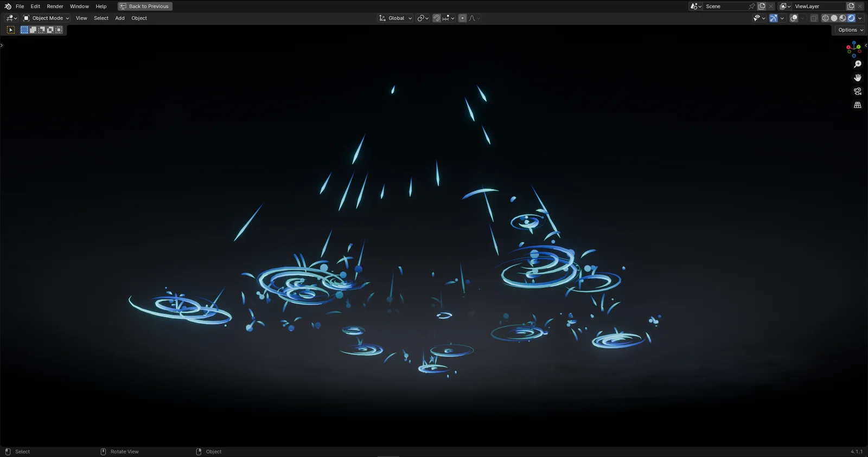Open the Help menu
The height and width of the screenshot is (457, 868).
pos(101,7)
